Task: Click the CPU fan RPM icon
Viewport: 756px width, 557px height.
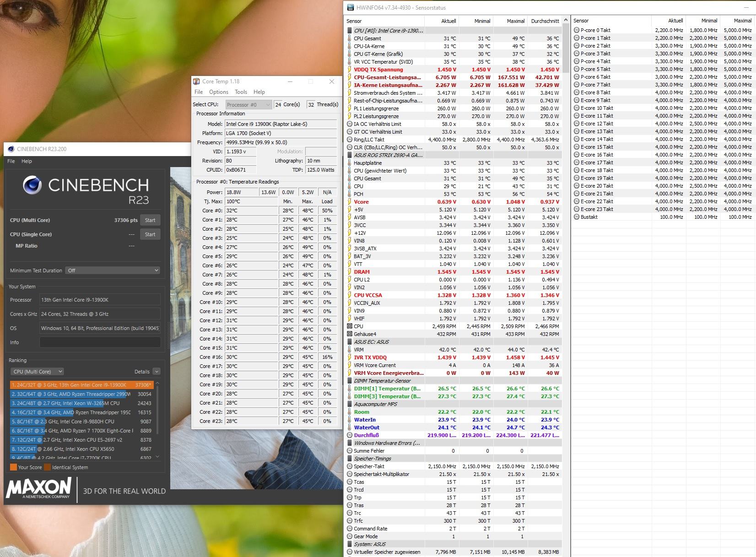Action: [x=350, y=326]
